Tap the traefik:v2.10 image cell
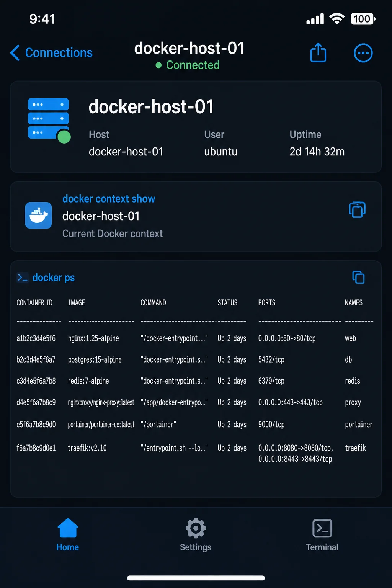Image resolution: width=392 pixels, height=588 pixels. [x=87, y=448]
